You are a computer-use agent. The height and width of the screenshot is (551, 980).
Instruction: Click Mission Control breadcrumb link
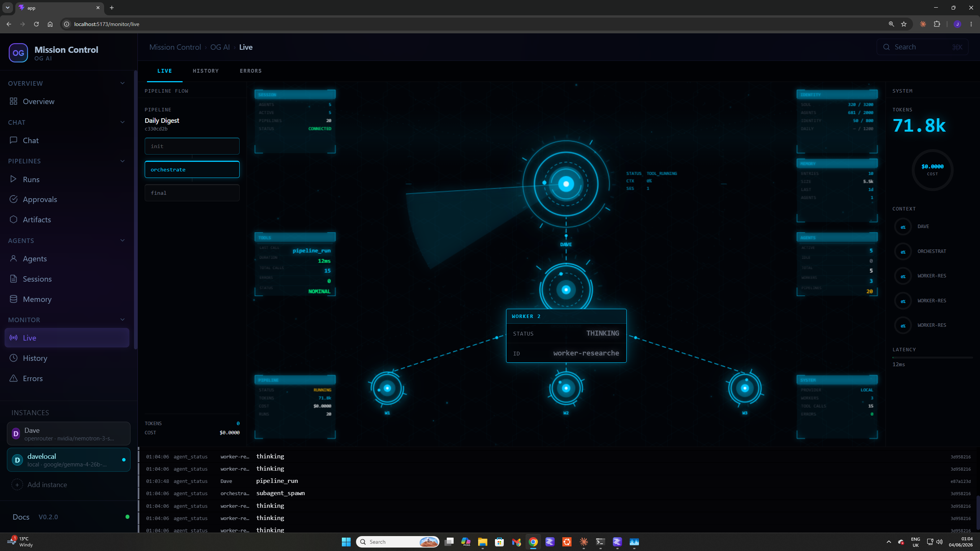175,47
